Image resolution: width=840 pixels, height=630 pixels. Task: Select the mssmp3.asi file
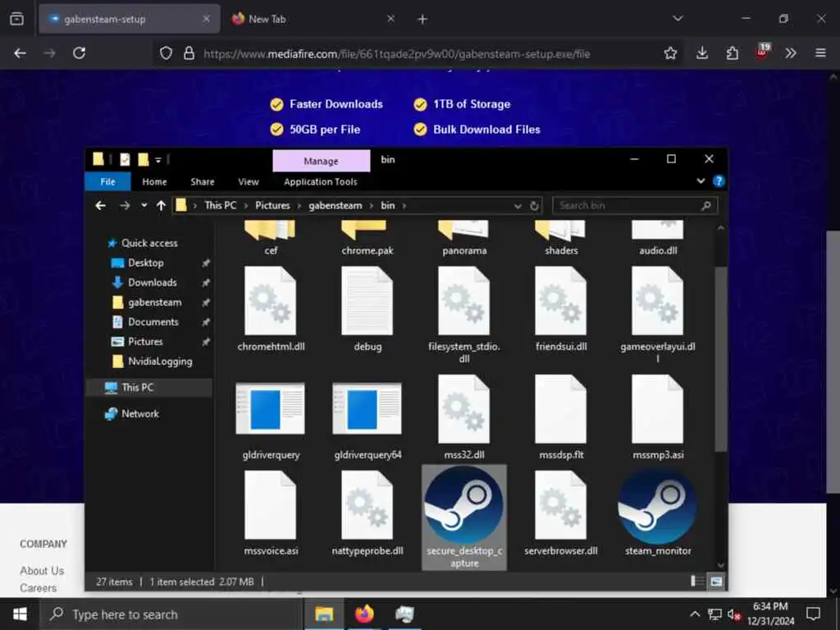pos(657,418)
